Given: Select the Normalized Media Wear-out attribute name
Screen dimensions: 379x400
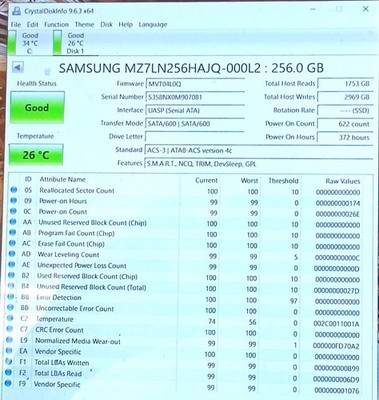Looking at the screenshot, I should [78, 341].
